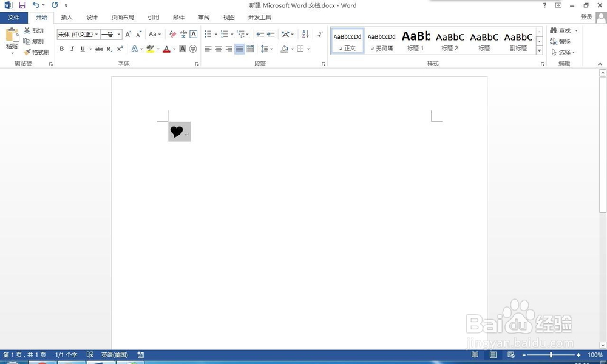Click the Grow Font icon
607x364 pixels.
tap(128, 35)
